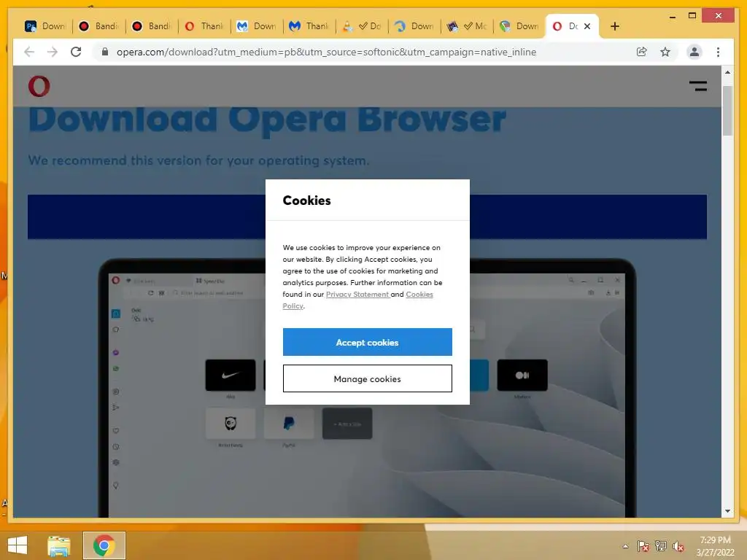This screenshot has width=747, height=560.
Task: Switch to the tab with blue swirl icon
Action: click(x=414, y=26)
